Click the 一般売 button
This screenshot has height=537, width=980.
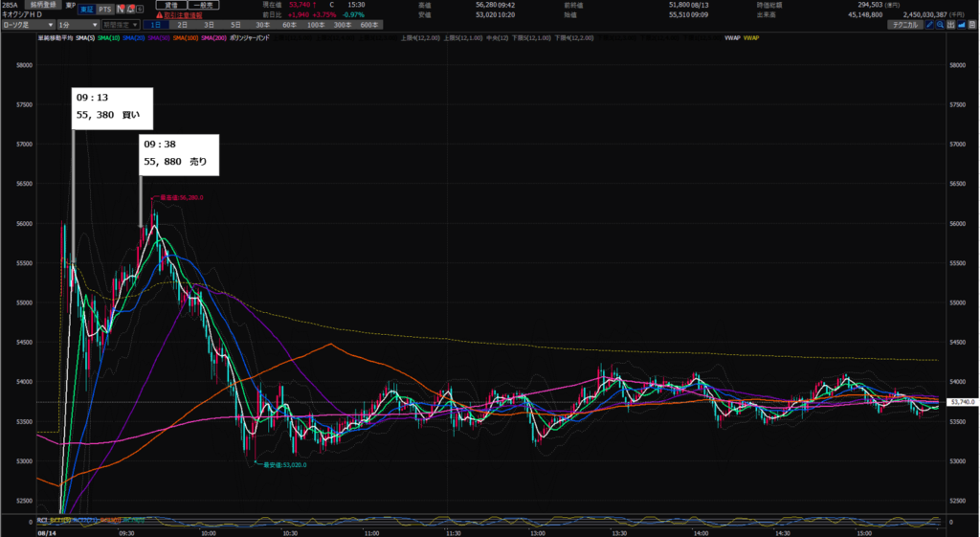point(204,5)
